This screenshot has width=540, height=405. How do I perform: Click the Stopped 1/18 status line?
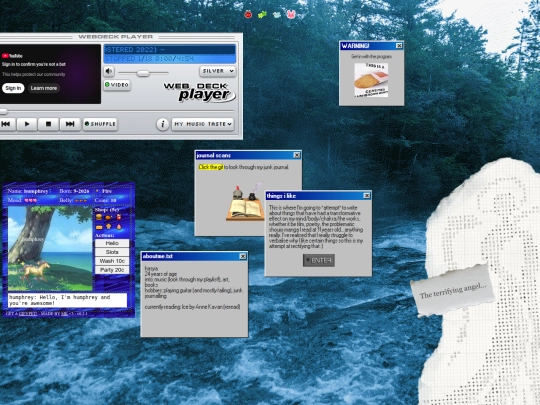(170, 59)
